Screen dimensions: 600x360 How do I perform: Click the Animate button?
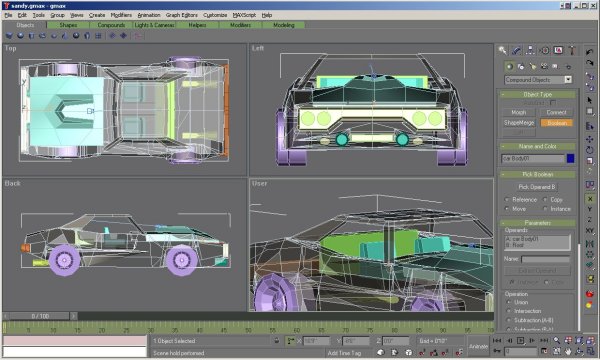(478, 346)
